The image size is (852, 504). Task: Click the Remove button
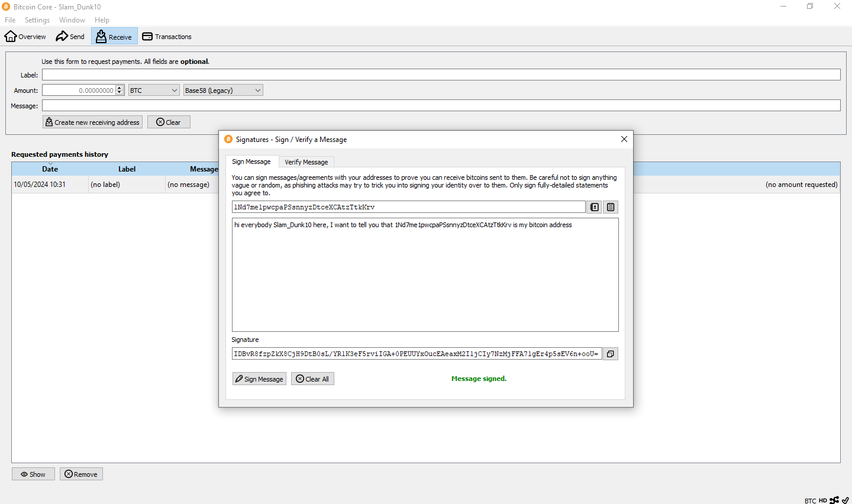[81, 474]
